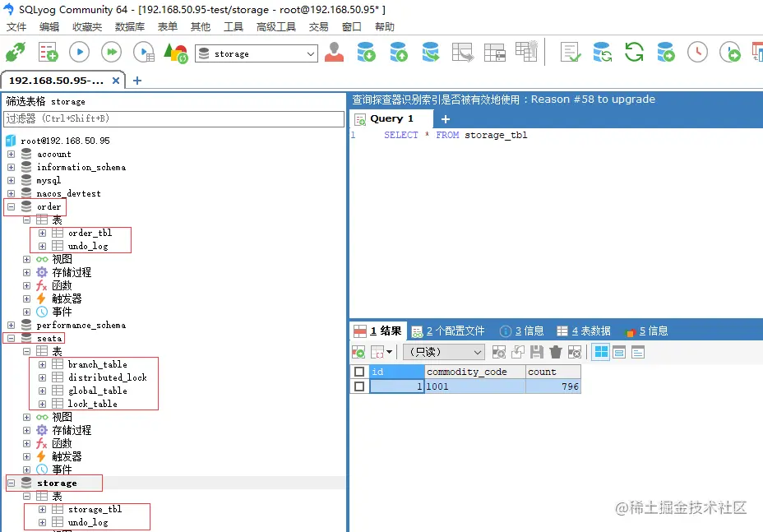The image size is (763, 532).
Task: Toggle the grid view mode in results panel
Action: point(601,352)
